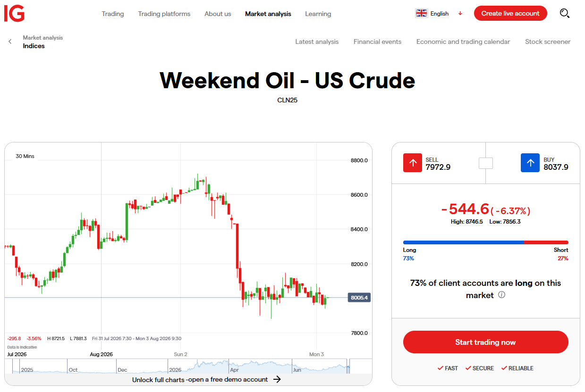Click the blue BUY arrow icon
Image resolution: width=585 pixels, height=392 pixels.
tap(530, 163)
